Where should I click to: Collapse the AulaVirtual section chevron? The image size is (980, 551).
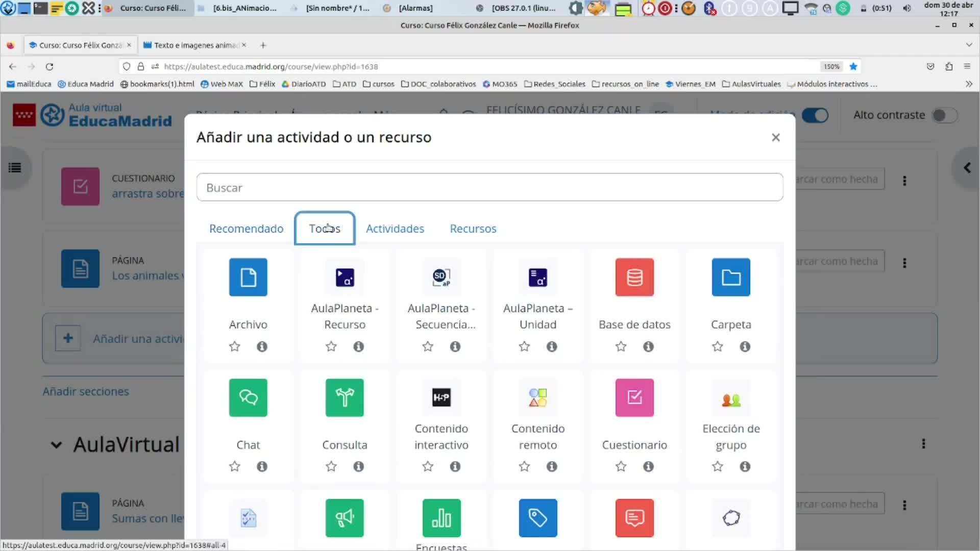coord(56,445)
